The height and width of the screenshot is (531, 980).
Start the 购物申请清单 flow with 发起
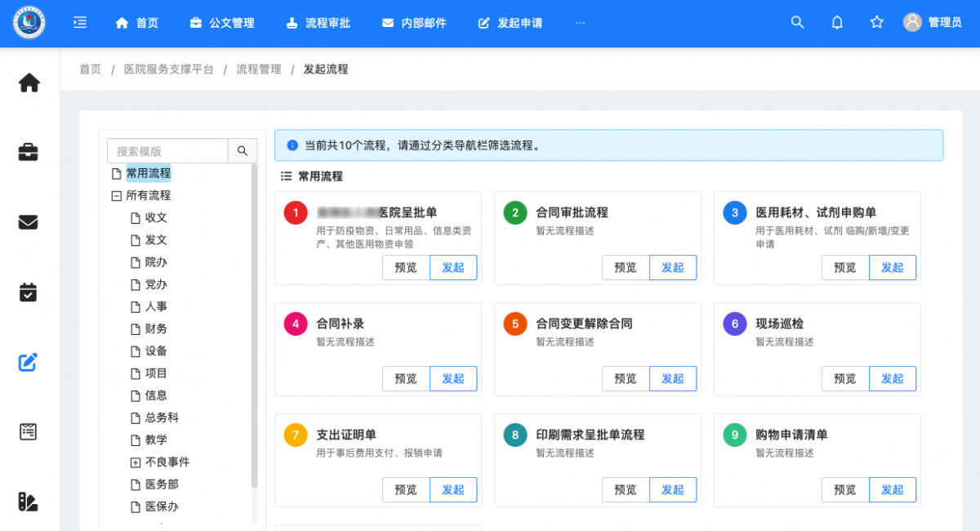point(893,489)
